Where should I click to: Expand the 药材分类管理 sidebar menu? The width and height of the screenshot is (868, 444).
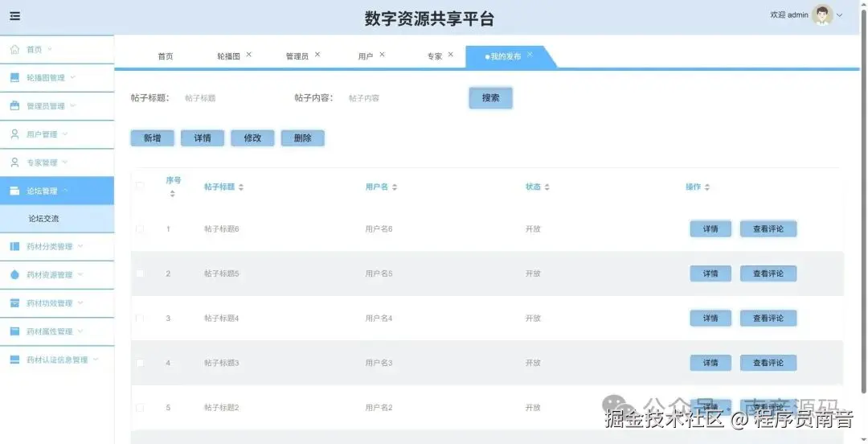pyautogui.click(x=80, y=246)
